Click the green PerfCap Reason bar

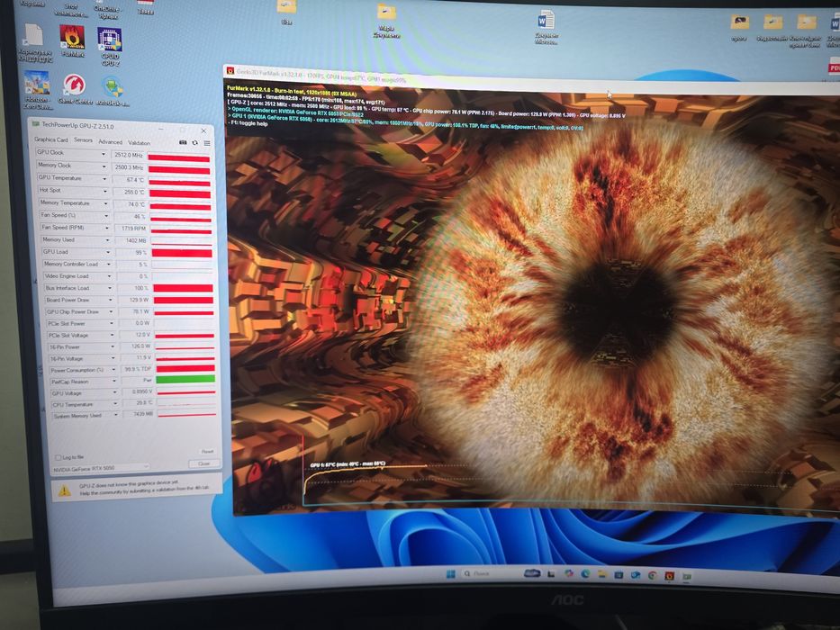coord(185,379)
